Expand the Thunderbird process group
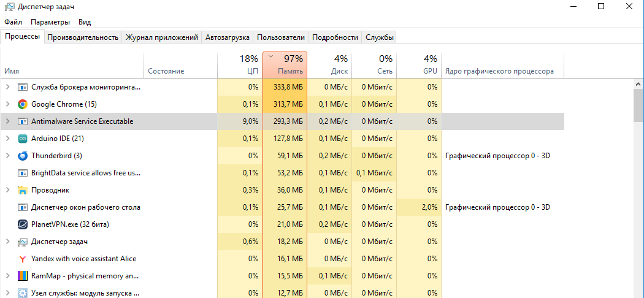 [x=7, y=156]
